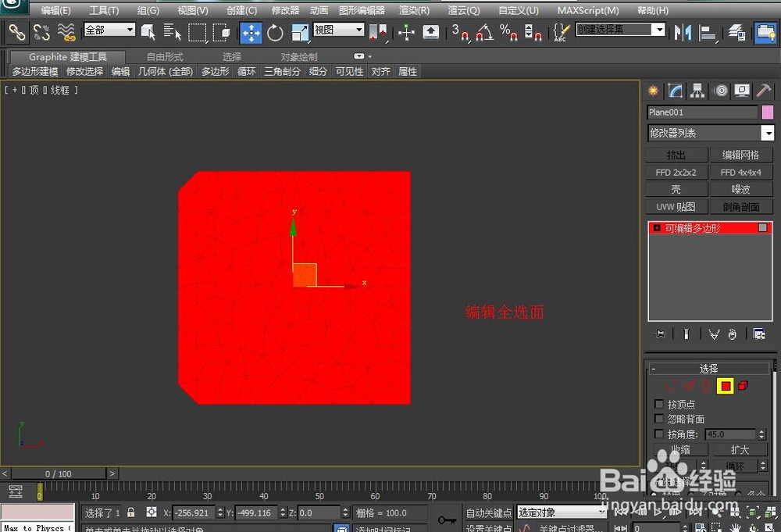The height and width of the screenshot is (532, 781).
Task: Open the 视图 reference coordinate dropdown
Action: click(339, 30)
